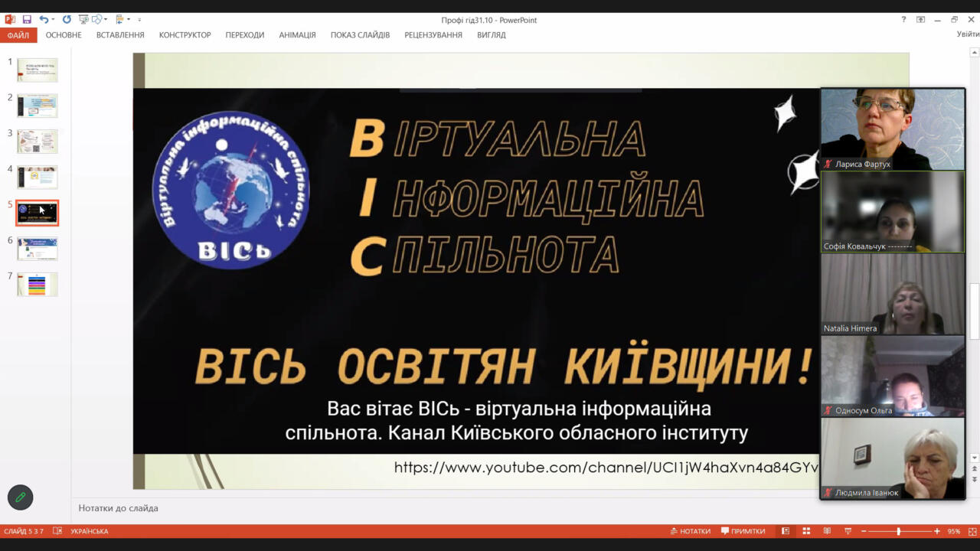Select slide 7 thumbnail
Image resolution: width=980 pixels, height=551 pixels.
[38, 284]
